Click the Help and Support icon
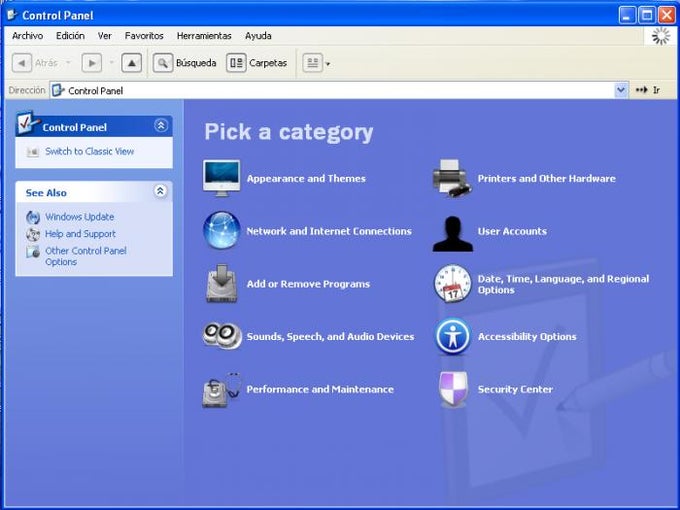This screenshot has height=510, width=680. pyautogui.click(x=33, y=234)
